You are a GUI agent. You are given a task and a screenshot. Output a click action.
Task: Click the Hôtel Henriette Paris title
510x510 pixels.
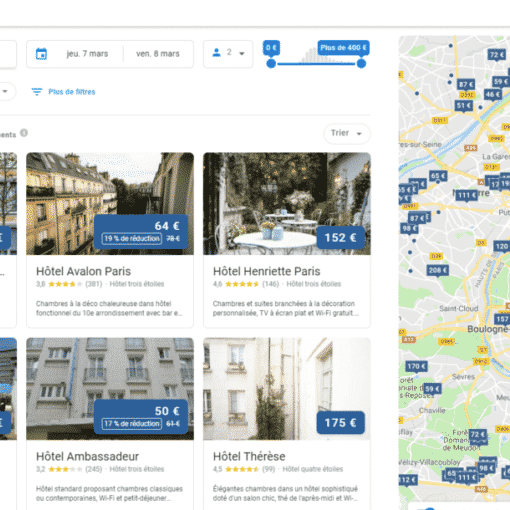tap(267, 271)
